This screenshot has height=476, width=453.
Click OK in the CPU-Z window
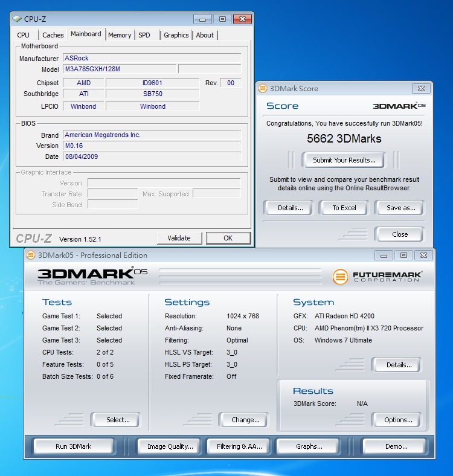(228, 238)
